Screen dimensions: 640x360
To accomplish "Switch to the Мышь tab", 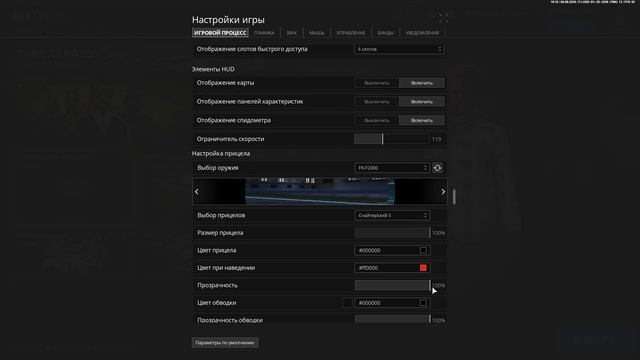I will coord(316,33).
